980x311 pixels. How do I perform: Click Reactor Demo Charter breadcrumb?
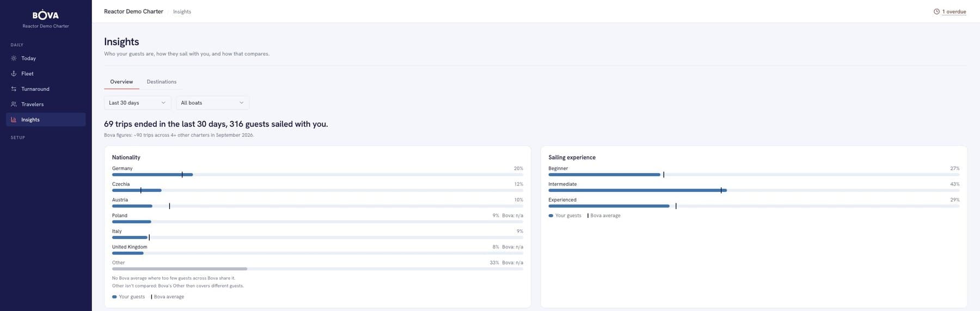point(133,11)
